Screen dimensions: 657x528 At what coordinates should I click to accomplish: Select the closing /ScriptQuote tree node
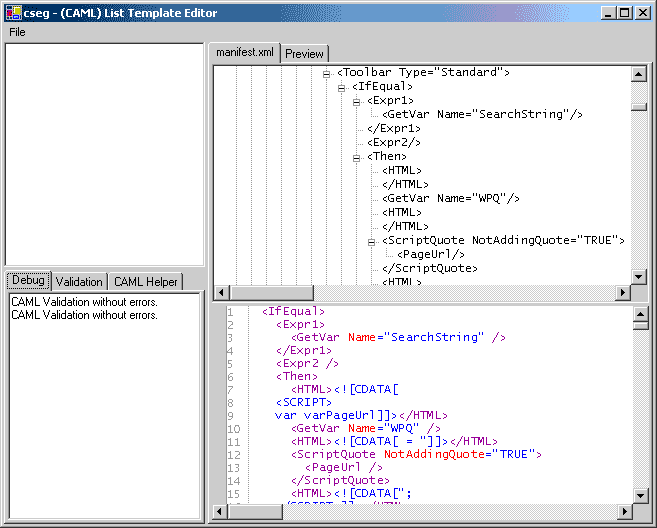pos(429,268)
